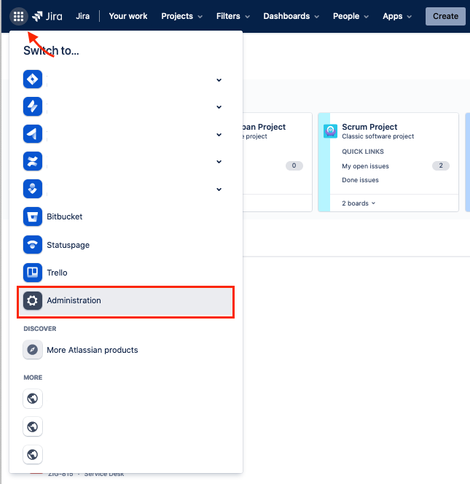The width and height of the screenshot is (470, 484).
Task: Click the Trello icon
Action: [x=33, y=273]
